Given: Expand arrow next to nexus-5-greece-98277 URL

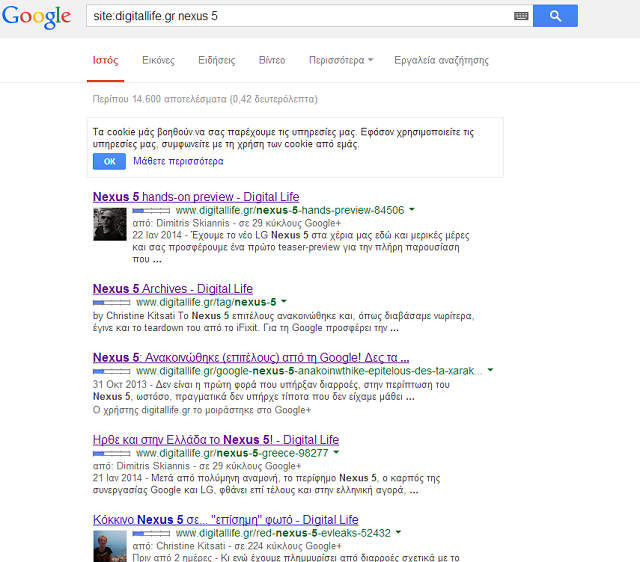Looking at the screenshot, I should [336, 452].
